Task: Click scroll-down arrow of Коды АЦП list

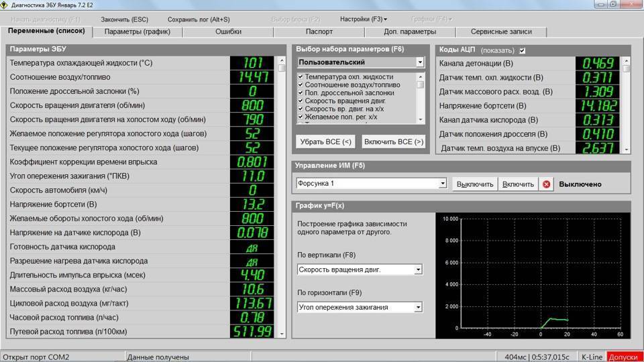Action: click(627, 149)
